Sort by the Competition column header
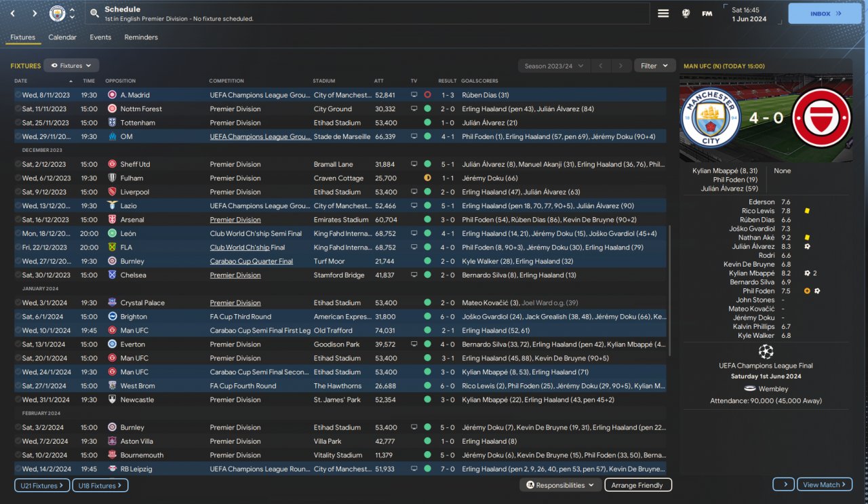 226,81
